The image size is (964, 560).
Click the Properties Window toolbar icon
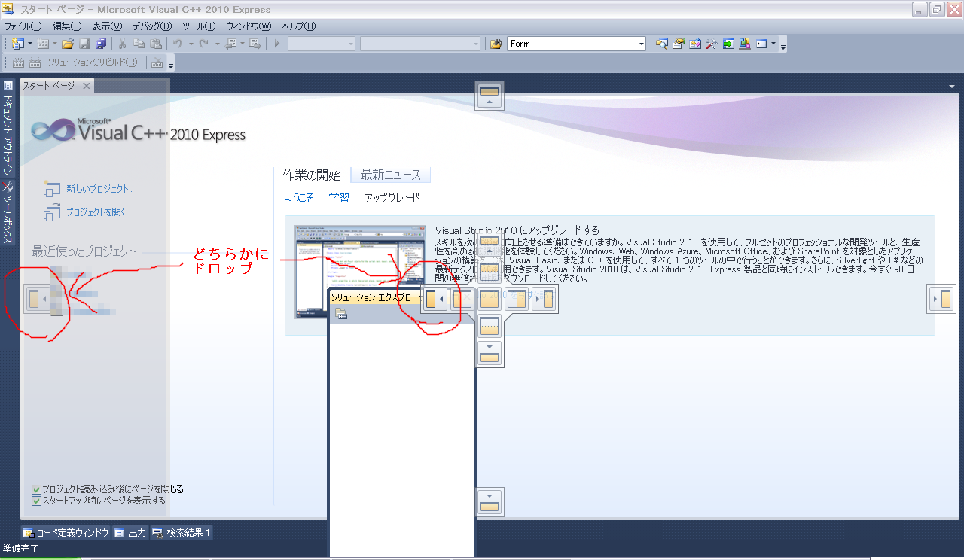(678, 44)
